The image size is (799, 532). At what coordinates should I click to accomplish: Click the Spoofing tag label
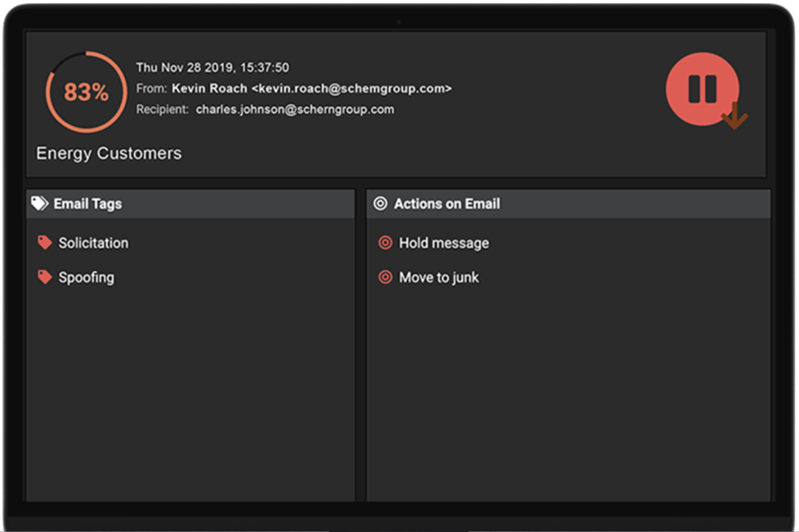[86, 277]
